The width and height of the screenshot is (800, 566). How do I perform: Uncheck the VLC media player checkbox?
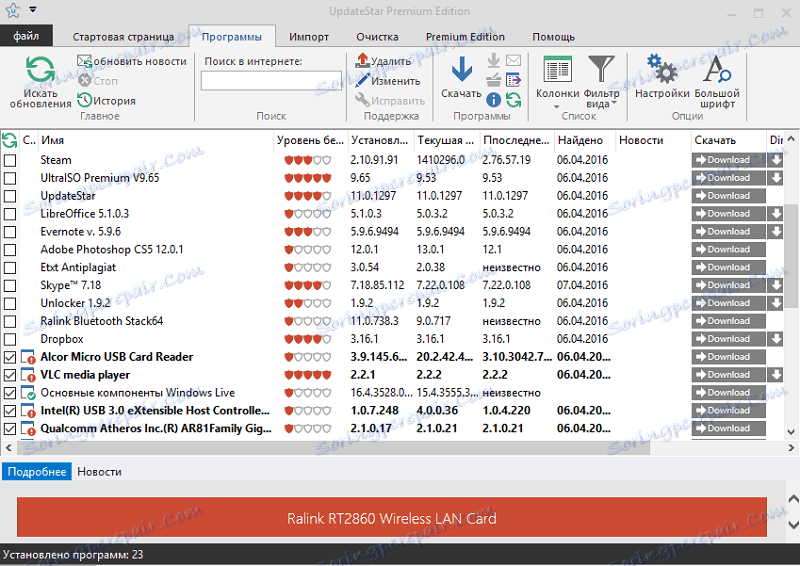click(10, 375)
